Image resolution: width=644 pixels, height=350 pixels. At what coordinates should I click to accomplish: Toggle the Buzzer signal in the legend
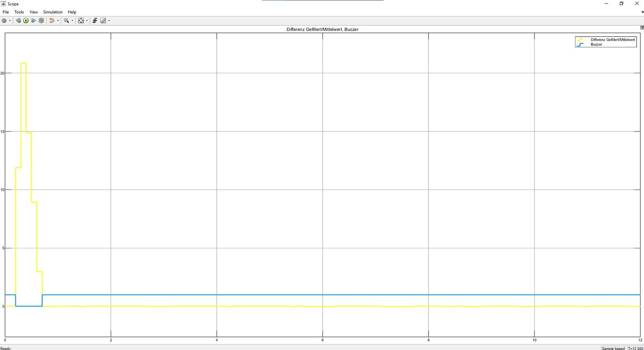596,45
